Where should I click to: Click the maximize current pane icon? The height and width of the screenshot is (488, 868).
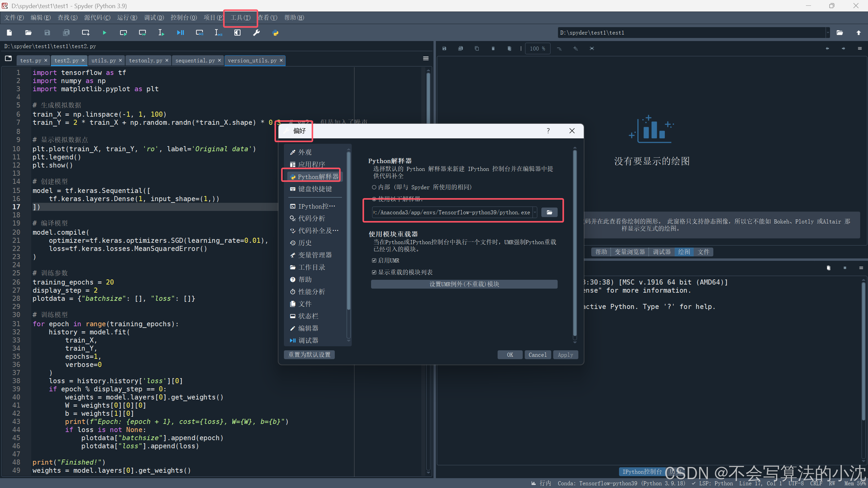237,33
